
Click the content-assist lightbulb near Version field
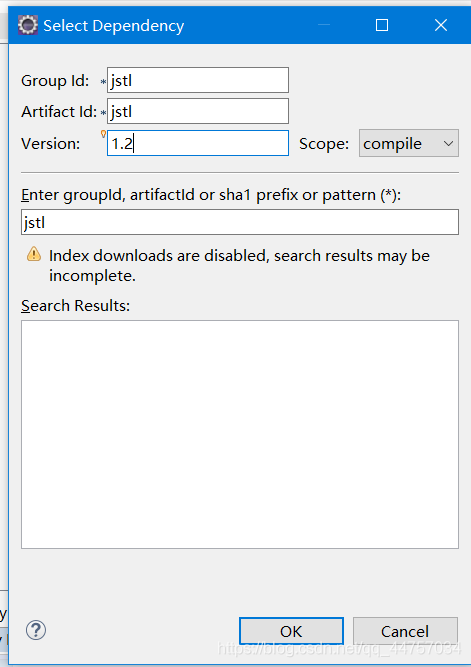coord(103,134)
